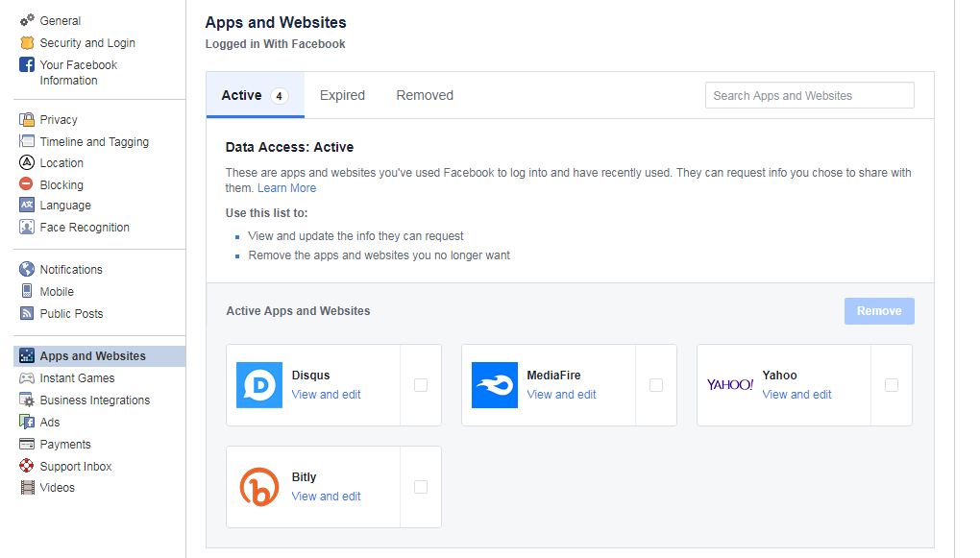Click the Bitly app logo
Viewport: 980px width, 558px height.
click(259, 487)
